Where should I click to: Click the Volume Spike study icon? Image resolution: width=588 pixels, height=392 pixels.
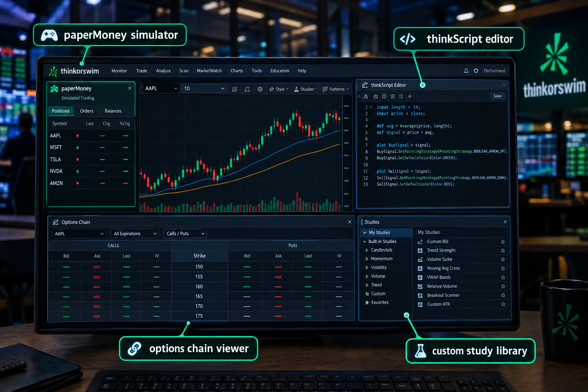point(420,259)
